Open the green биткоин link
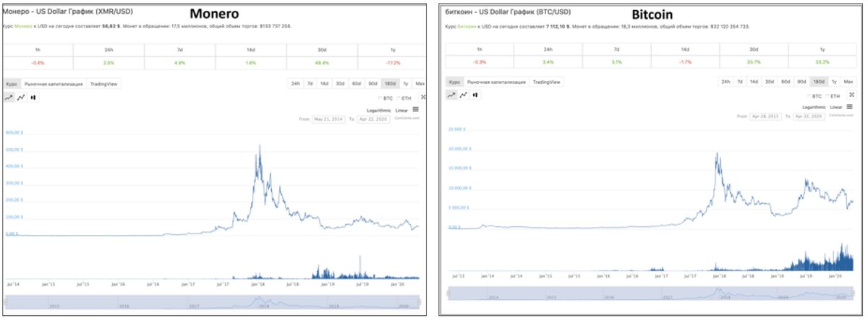The image size is (868, 321). pyautogui.click(x=466, y=26)
